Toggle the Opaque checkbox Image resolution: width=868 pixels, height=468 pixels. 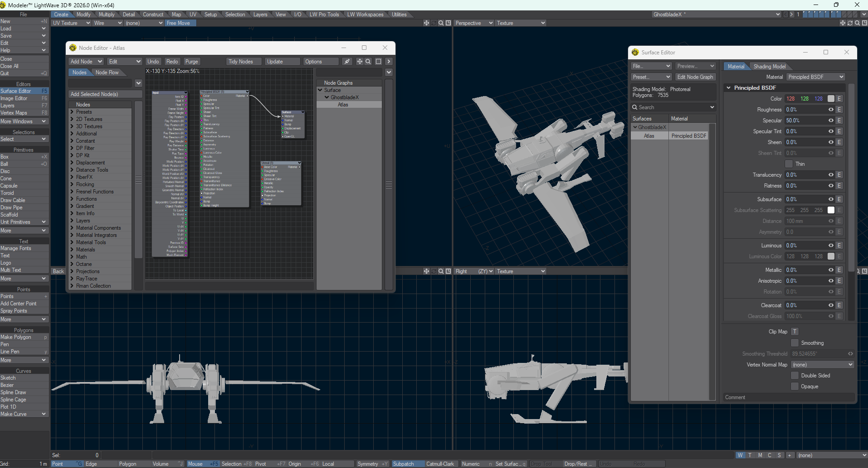point(795,386)
